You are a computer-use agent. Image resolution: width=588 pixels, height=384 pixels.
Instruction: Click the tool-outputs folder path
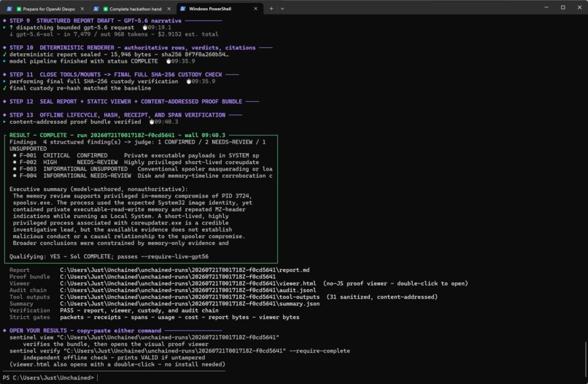coord(190,297)
